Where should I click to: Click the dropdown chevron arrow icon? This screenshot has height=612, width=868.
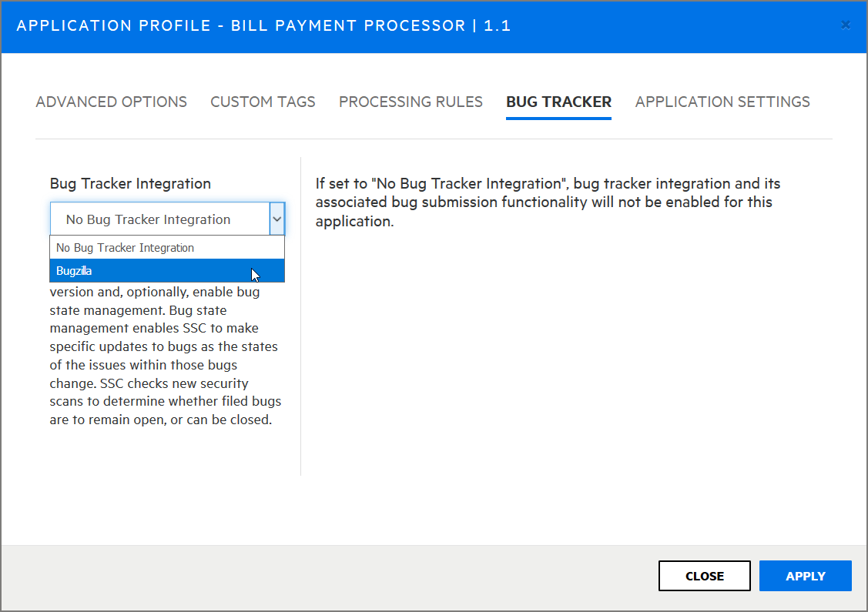point(276,219)
